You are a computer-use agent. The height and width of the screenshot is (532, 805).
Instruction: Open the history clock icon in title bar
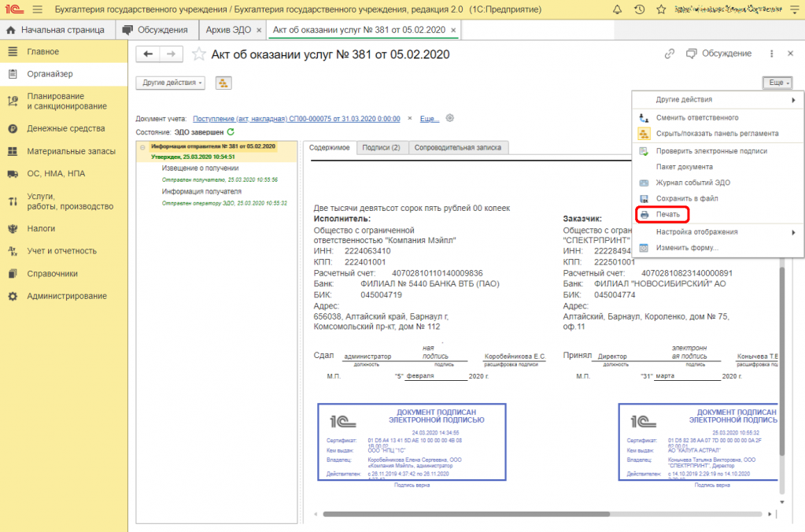(x=639, y=9)
